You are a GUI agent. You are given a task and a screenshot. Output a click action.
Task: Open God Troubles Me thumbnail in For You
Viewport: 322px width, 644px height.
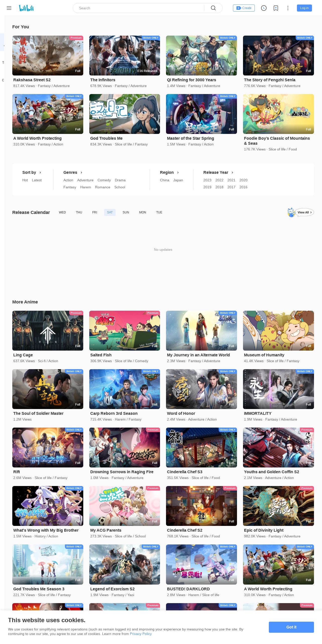tap(125, 114)
